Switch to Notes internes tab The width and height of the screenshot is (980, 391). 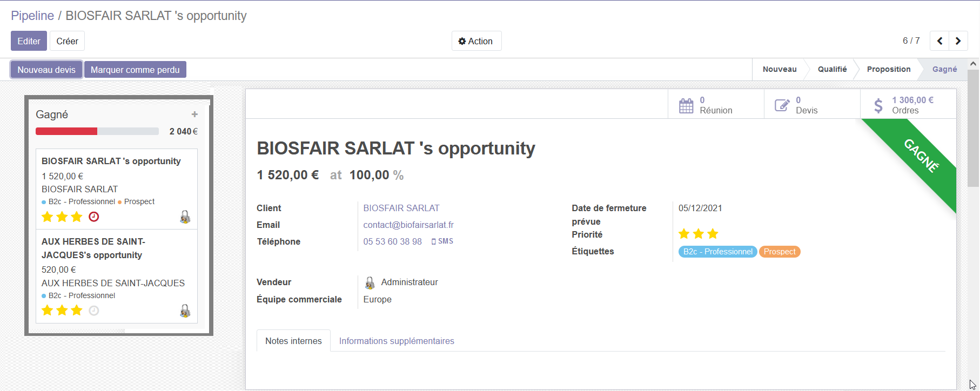coord(293,341)
